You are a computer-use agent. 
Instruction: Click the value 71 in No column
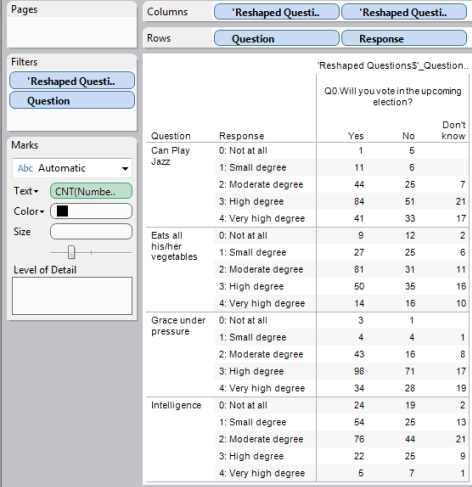click(x=410, y=371)
